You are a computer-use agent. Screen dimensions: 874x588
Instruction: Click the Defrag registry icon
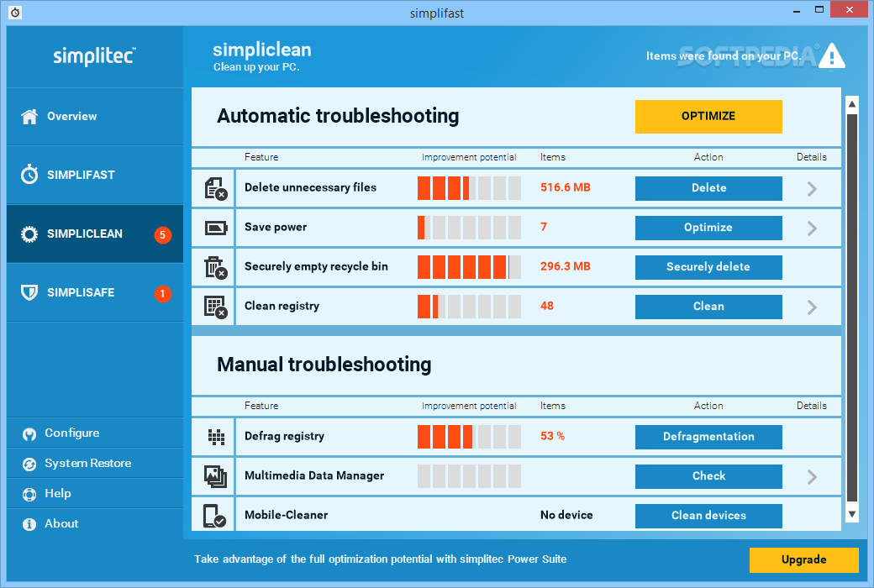(216, 437)
